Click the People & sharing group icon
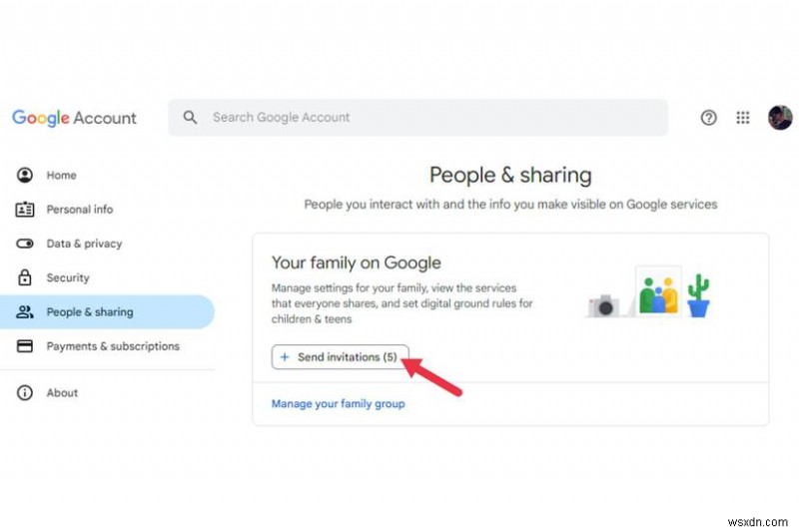Screen dimensions: 799x532 [x=24, y=311]
